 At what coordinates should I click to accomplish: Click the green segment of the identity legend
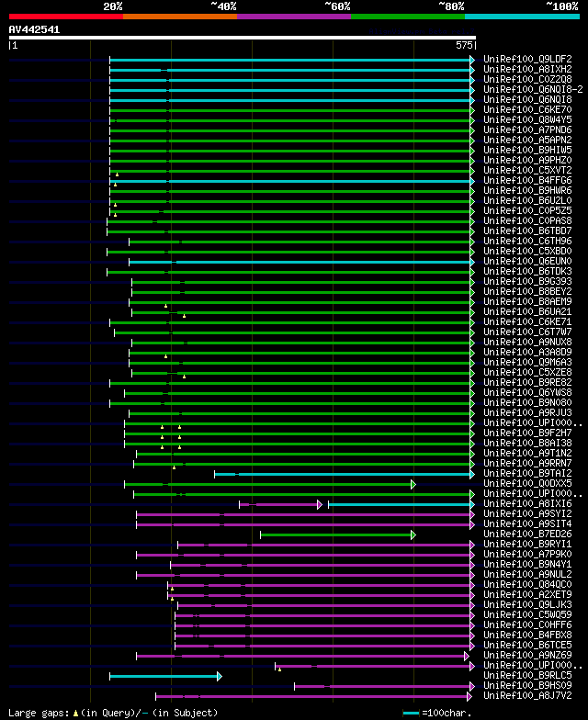pyautogui.click(x=408, y=17)
